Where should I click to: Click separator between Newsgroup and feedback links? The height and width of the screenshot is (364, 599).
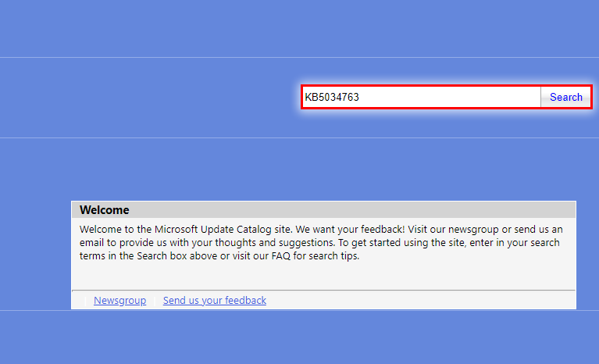click(x=155, y=301)
